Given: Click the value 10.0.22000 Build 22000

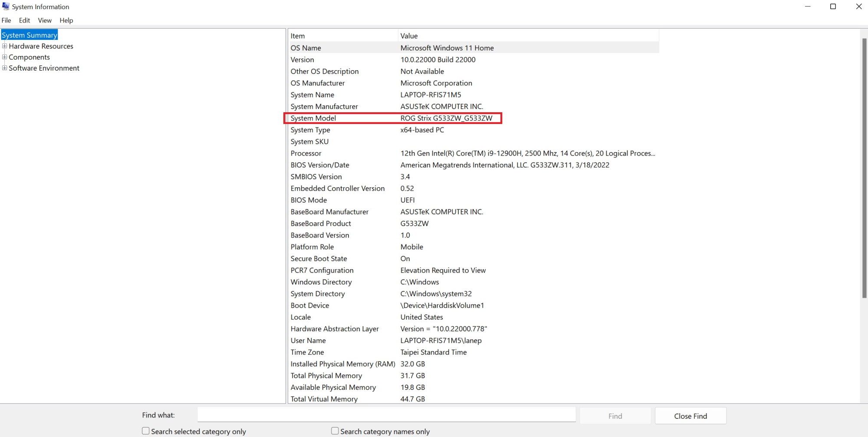Looking at the screenshot, I should (x=438, y=60).
